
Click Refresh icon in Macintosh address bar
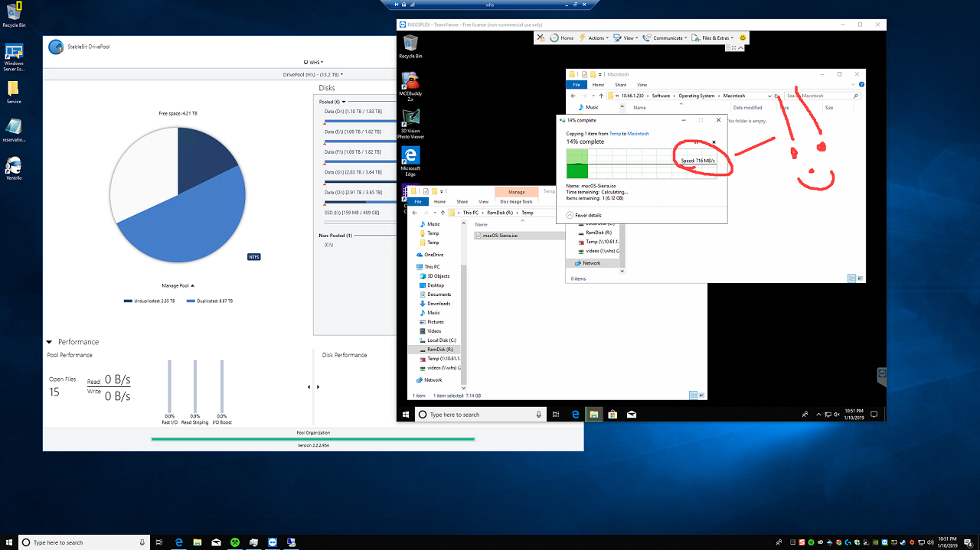point(777,96)
